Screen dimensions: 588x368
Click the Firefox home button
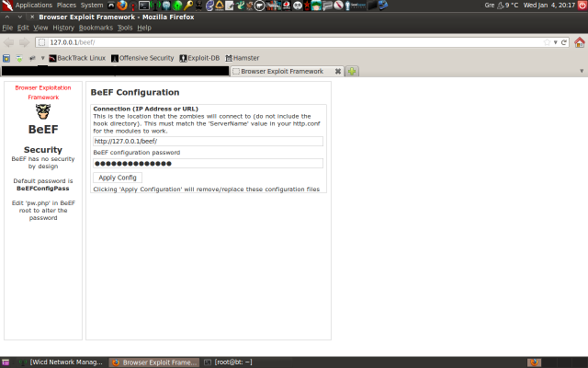pos(579,42)
